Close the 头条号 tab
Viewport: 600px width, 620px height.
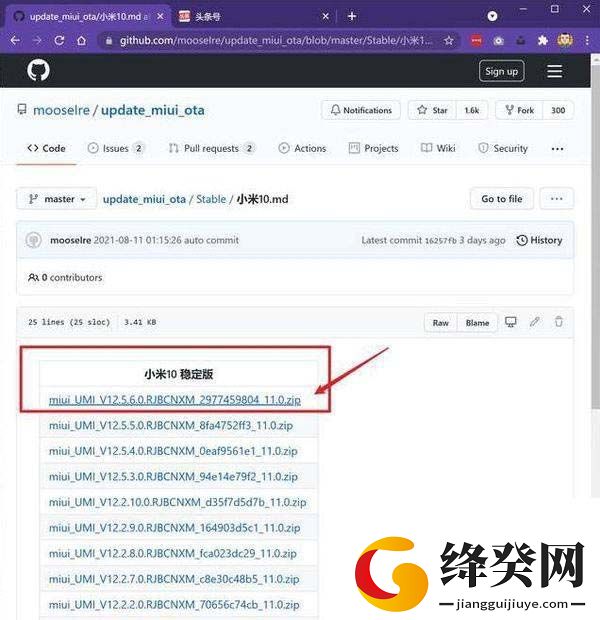click(325, 16)
